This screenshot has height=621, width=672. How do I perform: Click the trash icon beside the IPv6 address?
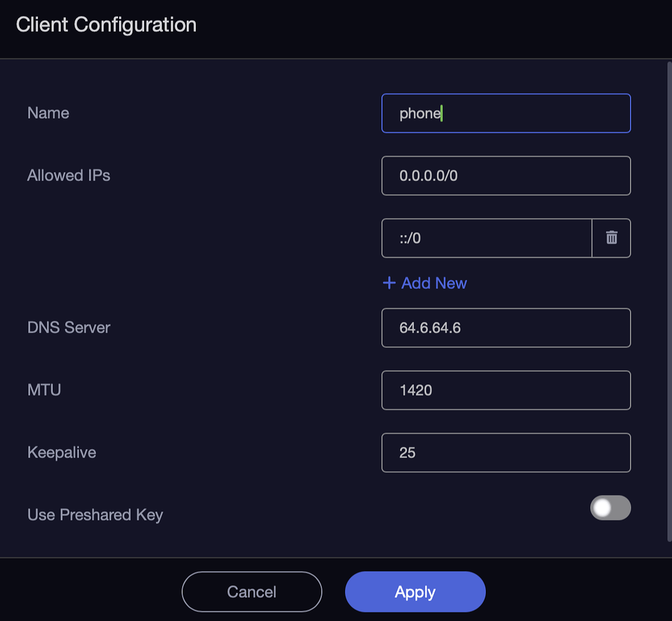[611, 238]
